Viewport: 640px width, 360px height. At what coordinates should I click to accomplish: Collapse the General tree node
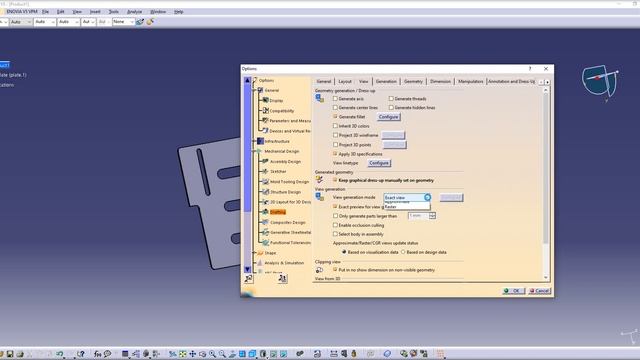[254, 90]
